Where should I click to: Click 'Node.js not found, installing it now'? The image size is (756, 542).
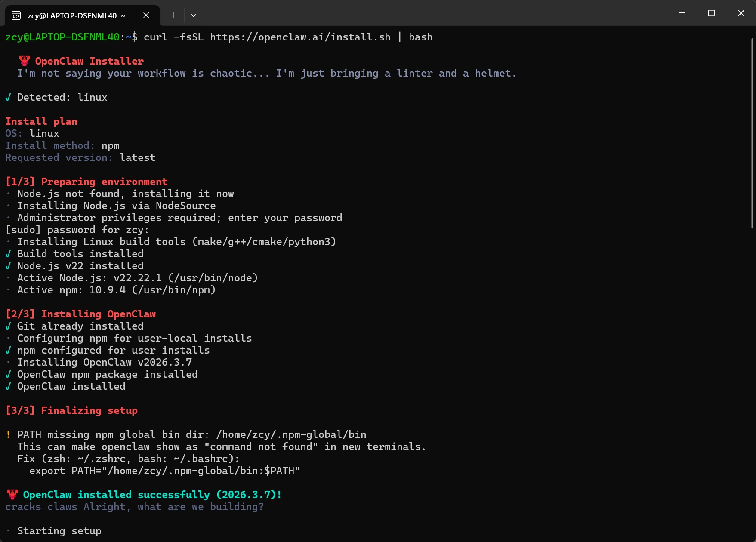[126, 194]
